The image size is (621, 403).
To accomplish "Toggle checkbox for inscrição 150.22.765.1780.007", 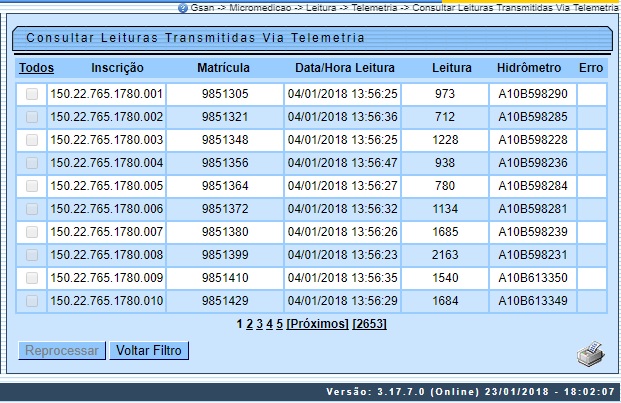I will click(x=32, y=232).
